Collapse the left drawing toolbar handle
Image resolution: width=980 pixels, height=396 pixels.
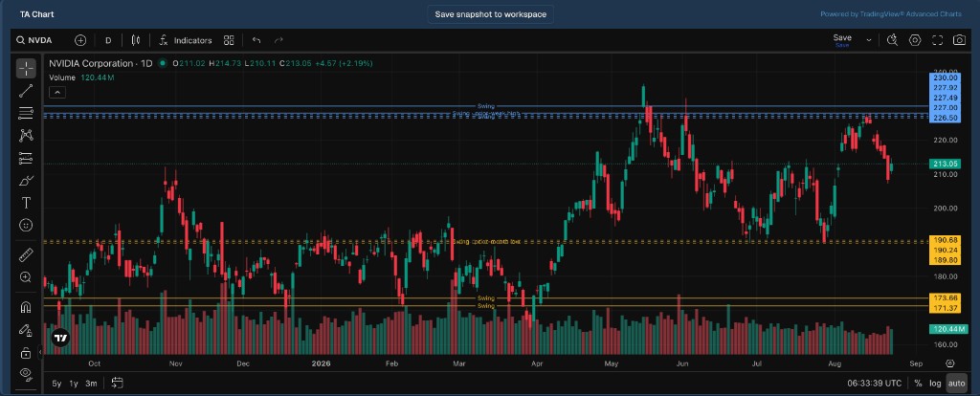click(40, 352)
